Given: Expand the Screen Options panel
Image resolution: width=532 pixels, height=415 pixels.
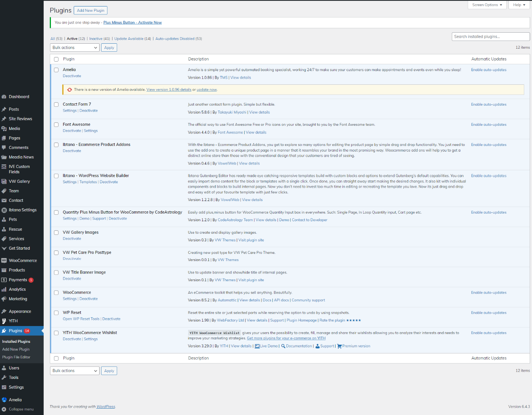Looking at the screenshot, I should pos(487,5).
